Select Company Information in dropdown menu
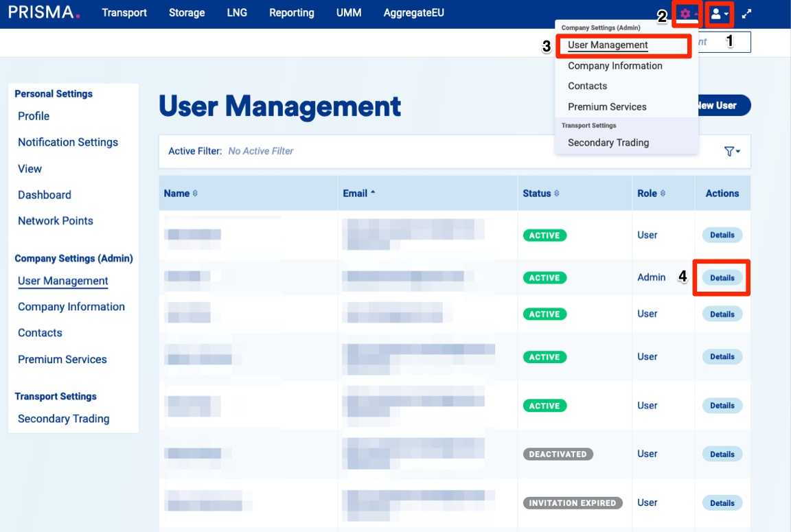Viewport: 791px width, 532px height. [615, 66]
